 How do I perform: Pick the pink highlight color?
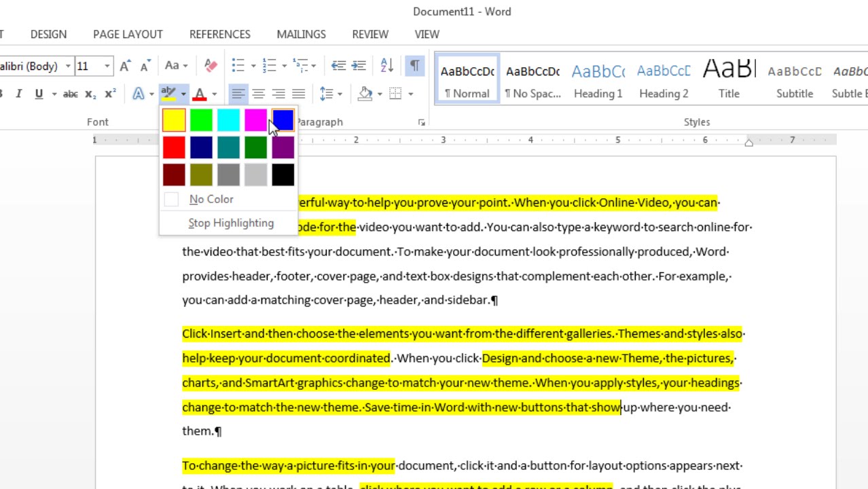(x=255, y=120)
